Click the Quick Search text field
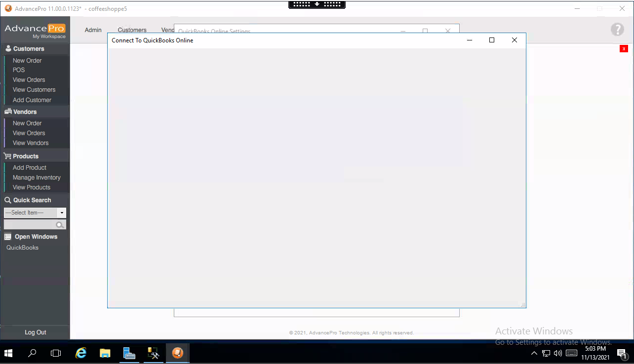 tap(30, 225)
